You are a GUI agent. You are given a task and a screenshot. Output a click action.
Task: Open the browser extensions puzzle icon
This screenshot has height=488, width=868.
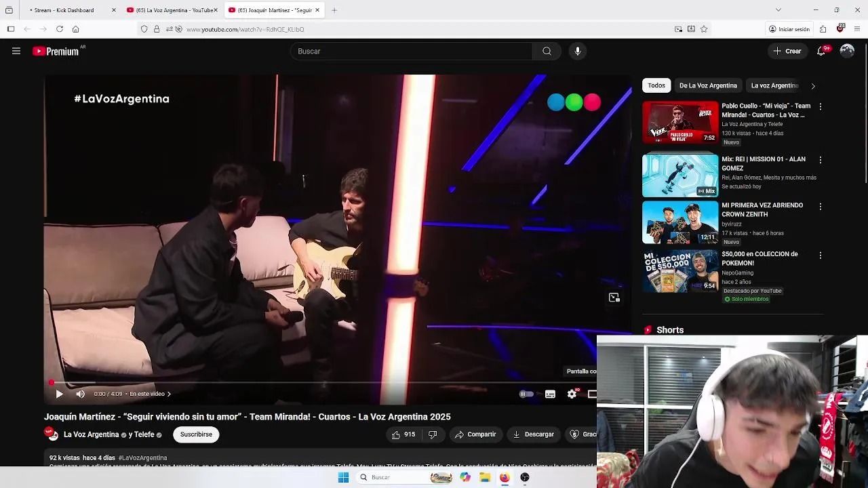coord(823,29)
